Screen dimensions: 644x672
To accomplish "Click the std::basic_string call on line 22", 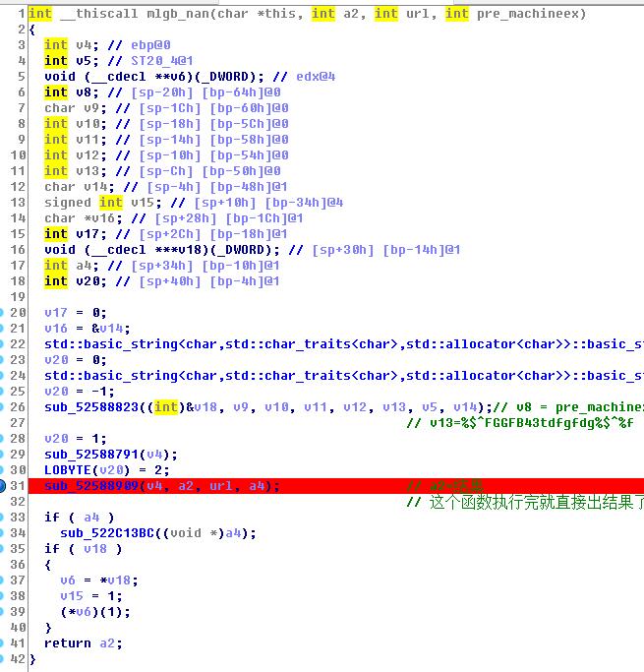I will point(344,344).
